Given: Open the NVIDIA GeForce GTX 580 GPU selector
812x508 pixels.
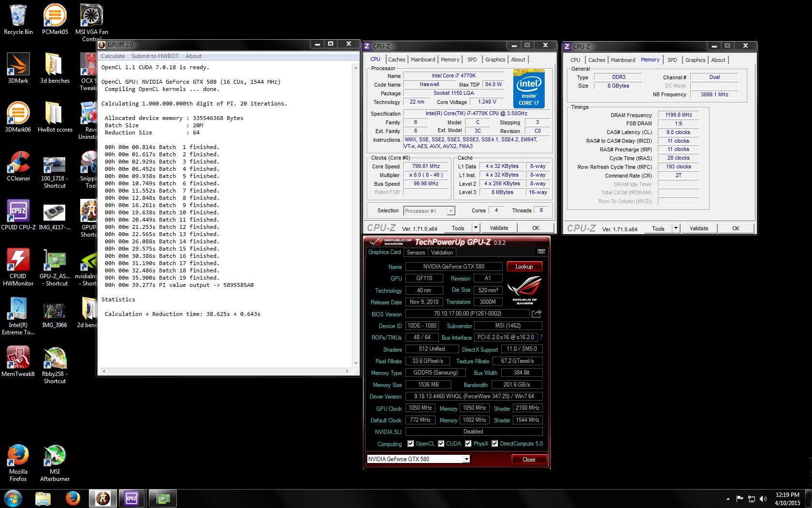Looking at the screenshot, I should pyautogui.click(x=418, y=459).
